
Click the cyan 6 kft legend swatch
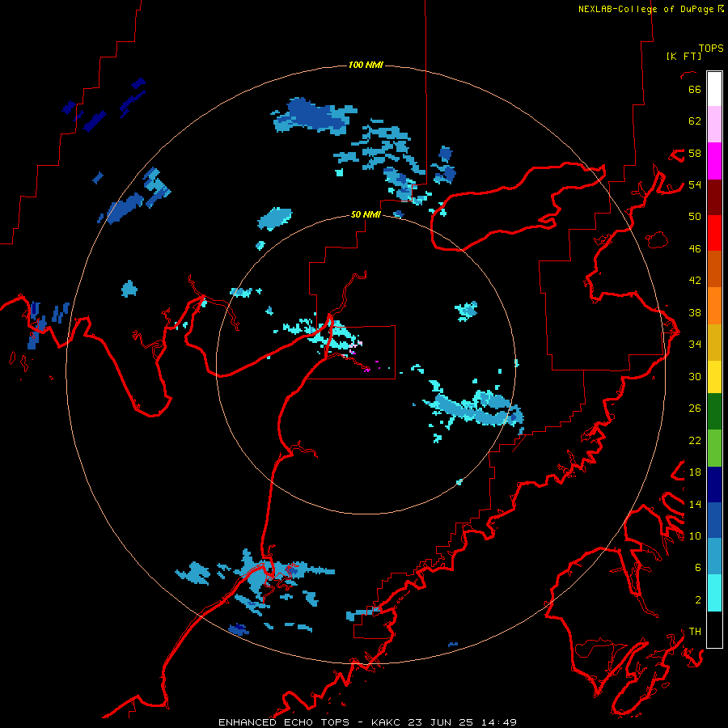click(714, 593)
